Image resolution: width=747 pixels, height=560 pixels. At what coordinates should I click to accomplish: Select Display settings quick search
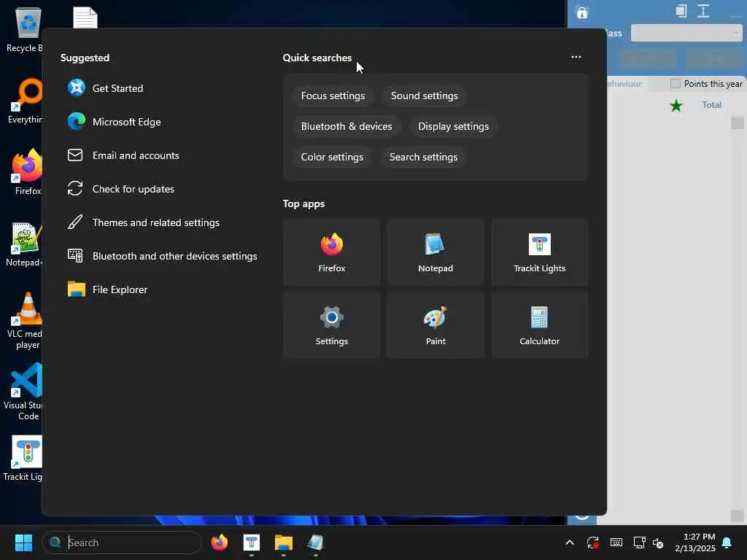[454, 126]
